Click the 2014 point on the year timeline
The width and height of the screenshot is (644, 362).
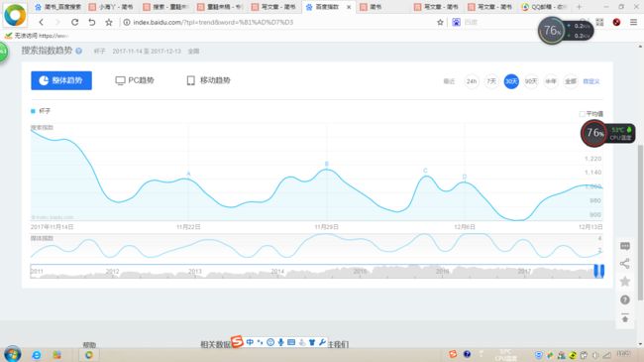[x=277, y=272]
